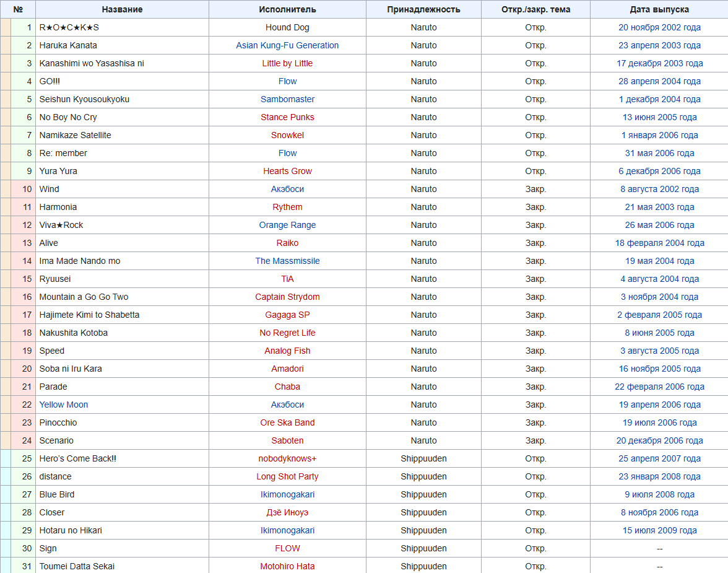Open the Hearts Grow link
Viewport: 728px width, 573px height.
pos(287,171)
